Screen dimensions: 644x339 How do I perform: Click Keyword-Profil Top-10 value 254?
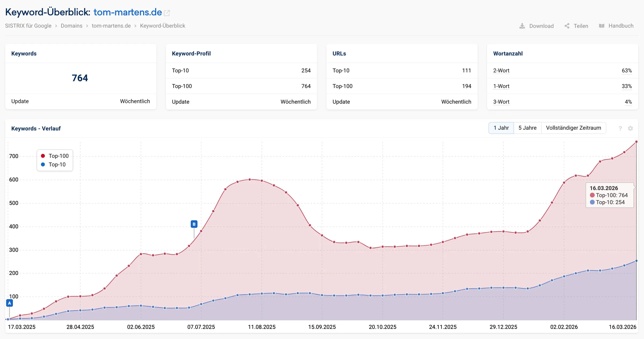pos(306,70)
